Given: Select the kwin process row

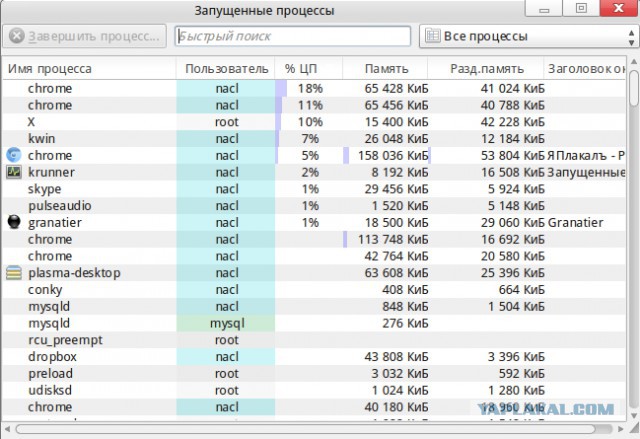Looking at the screenshot, I should pyautogui.click(x=313, y=139).
